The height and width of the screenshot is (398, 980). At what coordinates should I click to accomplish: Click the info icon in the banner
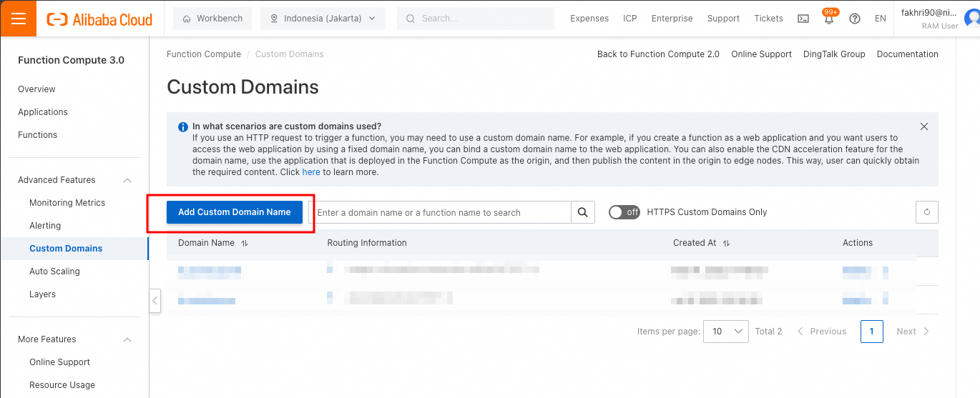coord(183,126)
